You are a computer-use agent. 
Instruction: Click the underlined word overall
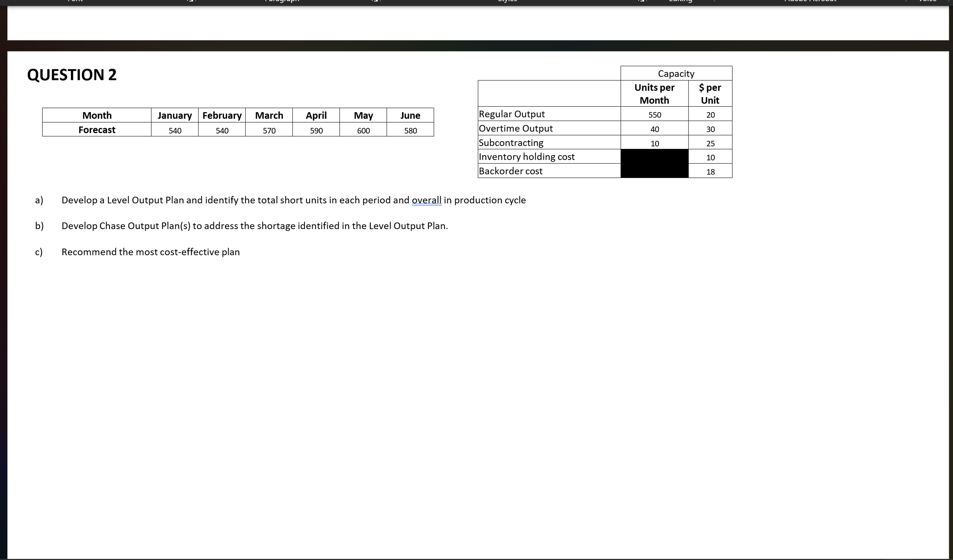(x=427, y=200)
